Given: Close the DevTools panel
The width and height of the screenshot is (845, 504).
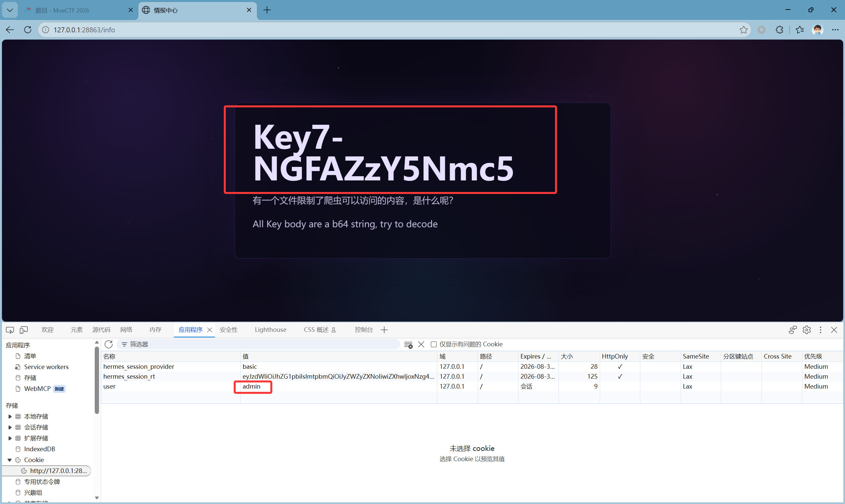Looking at the screenshot, I should point(834,330).
